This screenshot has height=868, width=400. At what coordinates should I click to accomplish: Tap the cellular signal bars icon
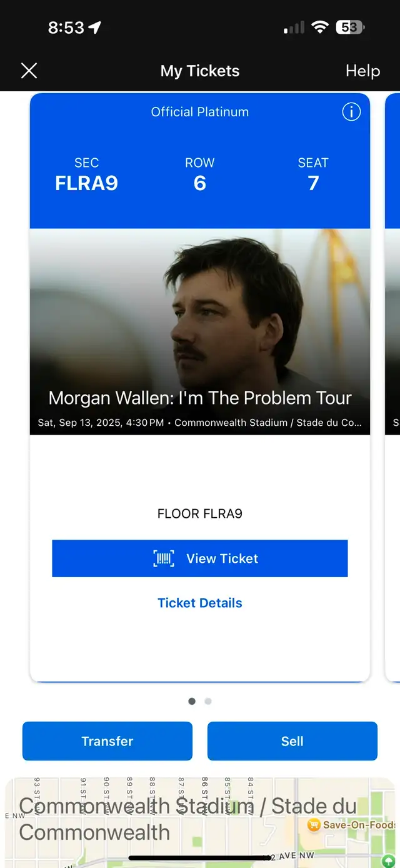[294, 28]
